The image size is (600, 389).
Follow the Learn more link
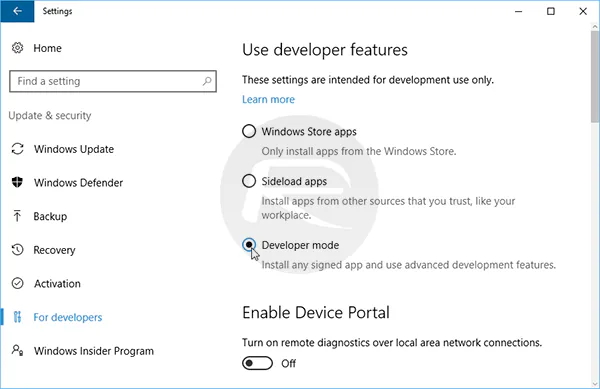coord(268,99)
